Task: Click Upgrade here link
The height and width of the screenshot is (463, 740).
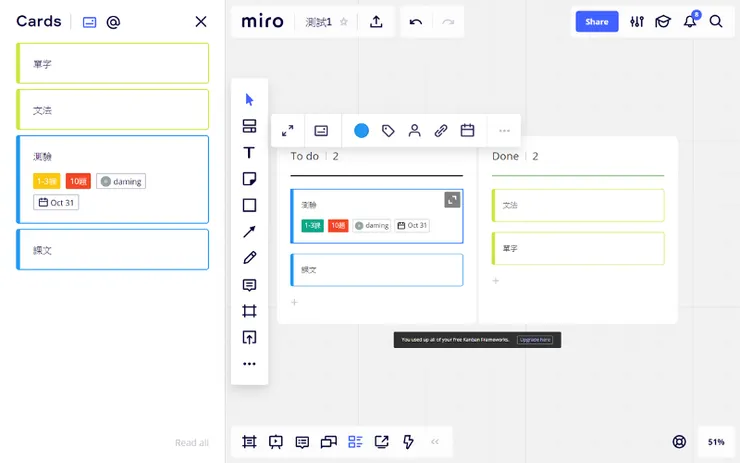Action: click(535, 340)
